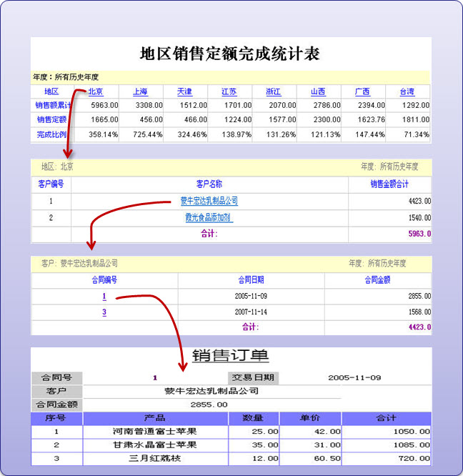463x476 pixels.
Task: Click the 合同编号 column header
Action: click(x=104, y=280)
